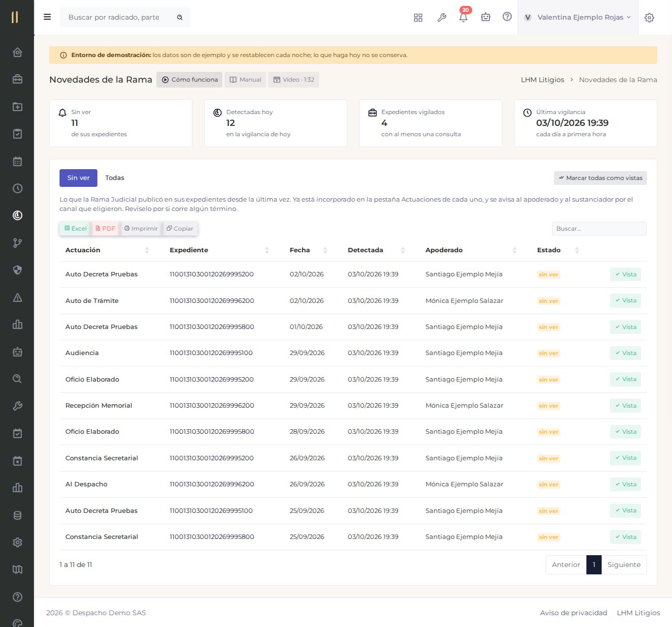
Task: Focus the table Buscar... filter field
Action: click(599, 229)
